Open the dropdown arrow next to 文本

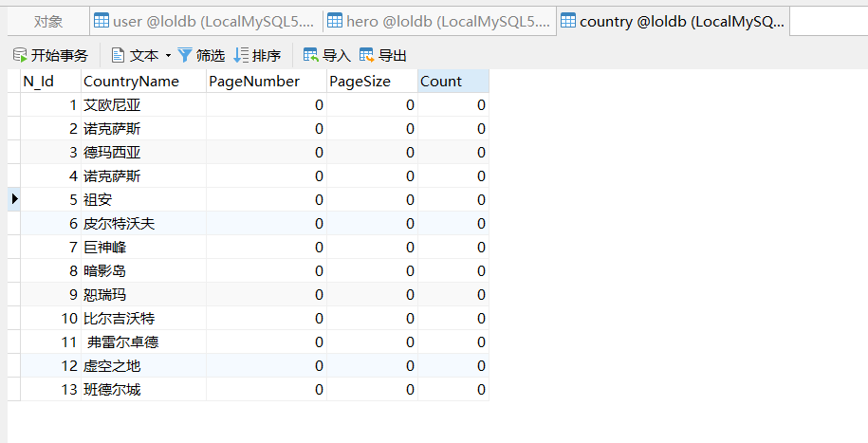168,55
